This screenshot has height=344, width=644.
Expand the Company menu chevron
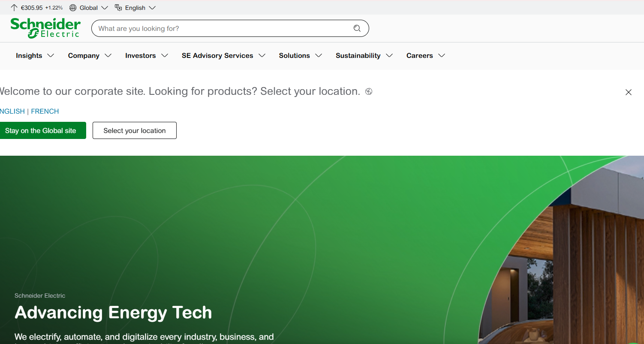pos(108,56)
